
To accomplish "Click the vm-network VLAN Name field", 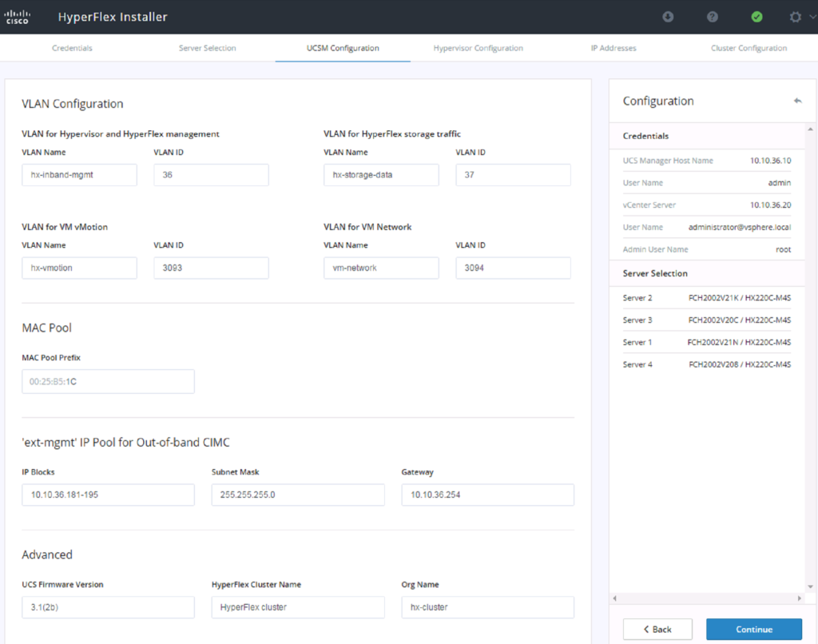I will point(381,268).
